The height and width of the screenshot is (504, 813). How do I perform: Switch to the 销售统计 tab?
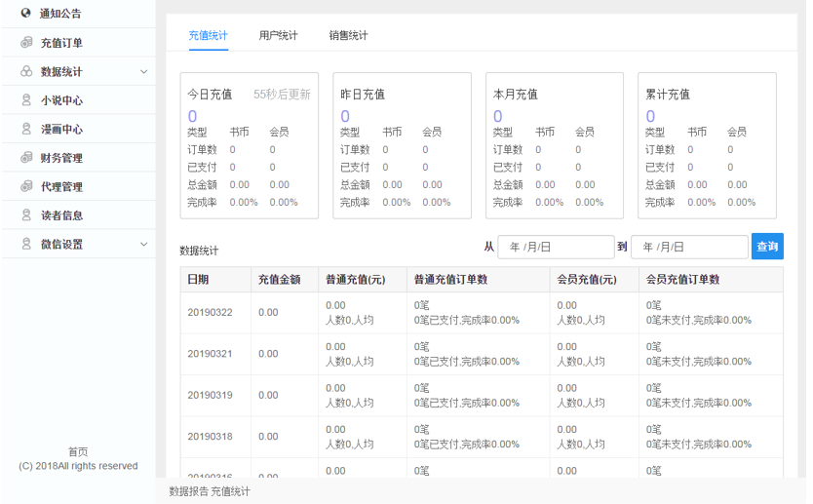(348, 35)
